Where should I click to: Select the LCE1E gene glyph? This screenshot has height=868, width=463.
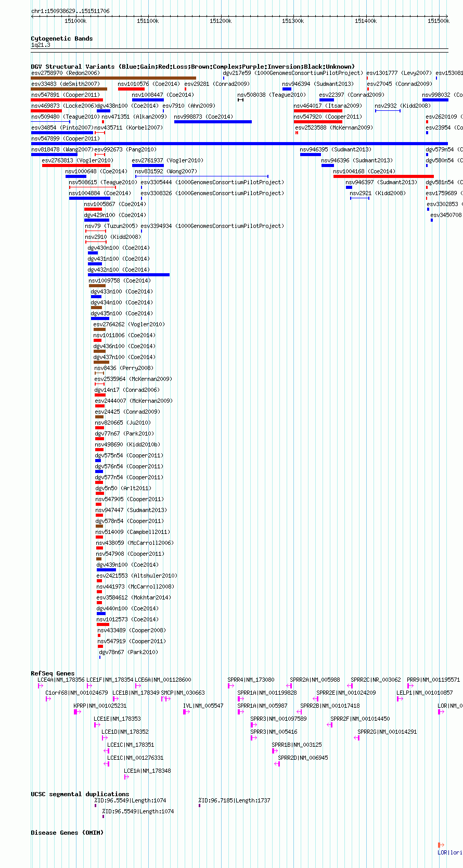[97, 725]
